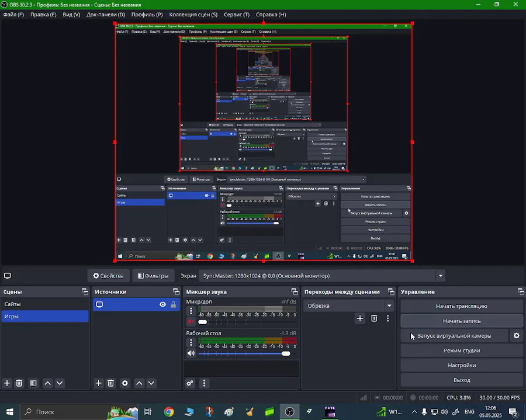Open the Профиль menu
526x420 pixels.
coord(147,15)
